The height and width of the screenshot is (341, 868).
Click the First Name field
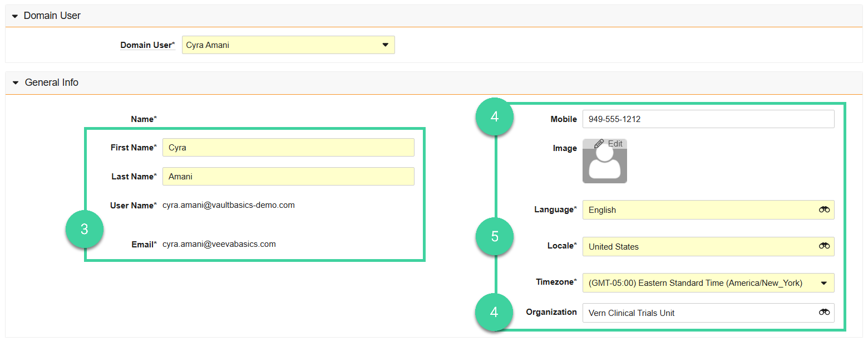(x=288, y=148)
